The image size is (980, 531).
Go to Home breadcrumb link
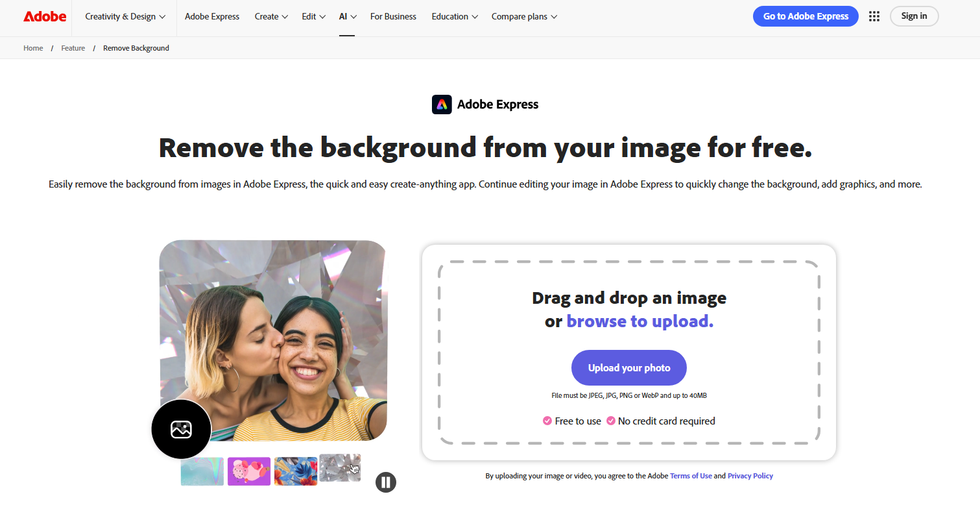[33, 48]
